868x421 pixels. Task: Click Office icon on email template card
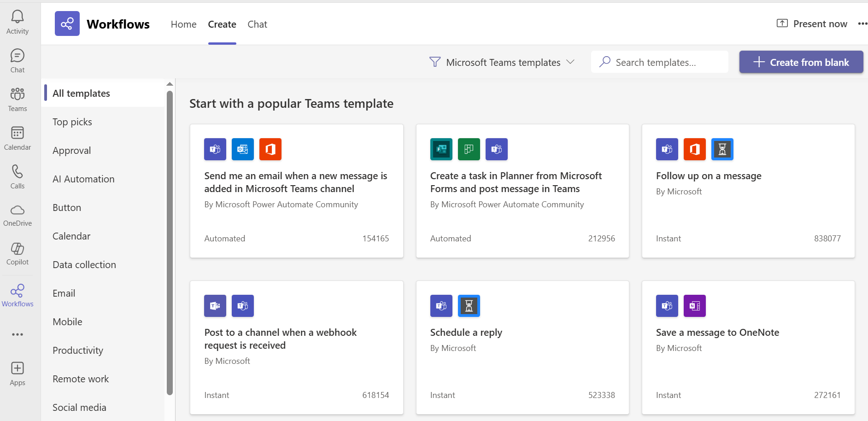tap(270, 149)
